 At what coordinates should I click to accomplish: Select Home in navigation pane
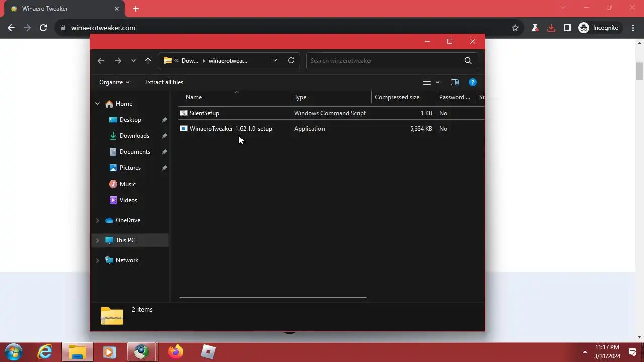(124, 104)
